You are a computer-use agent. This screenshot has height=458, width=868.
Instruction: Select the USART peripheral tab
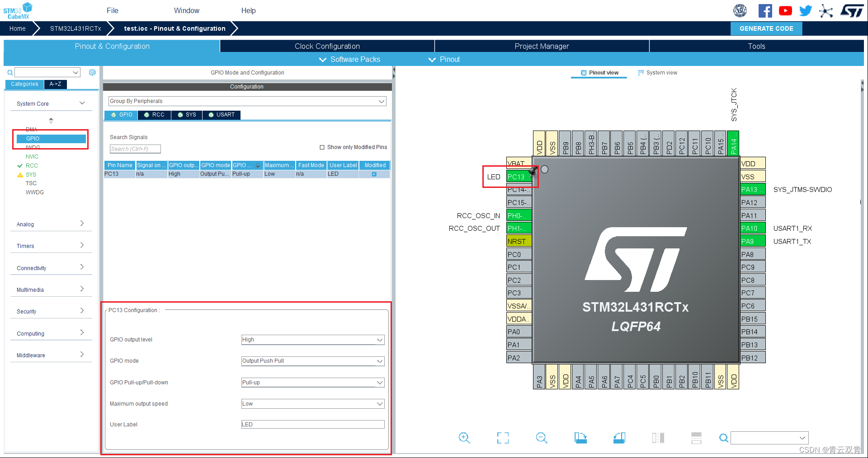(x=222, y=115)
